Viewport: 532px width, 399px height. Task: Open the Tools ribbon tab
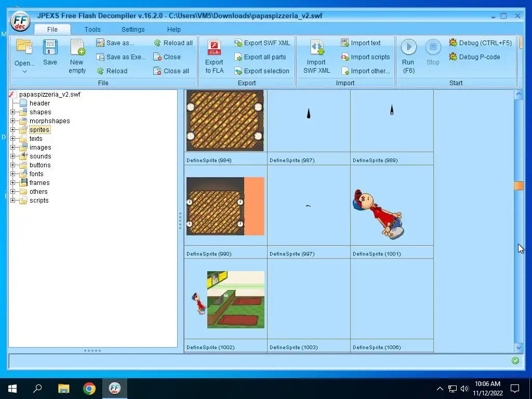click(92, 30)
